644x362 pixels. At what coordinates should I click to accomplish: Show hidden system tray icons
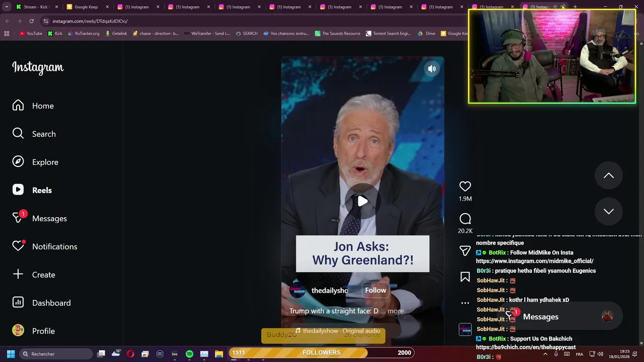(x=545, y=354)
